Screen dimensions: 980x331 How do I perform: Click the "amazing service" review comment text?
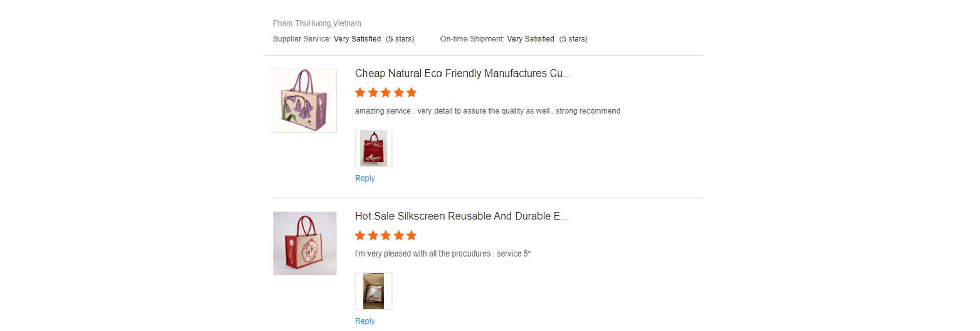pyautogui.click(x=487, y=111)
